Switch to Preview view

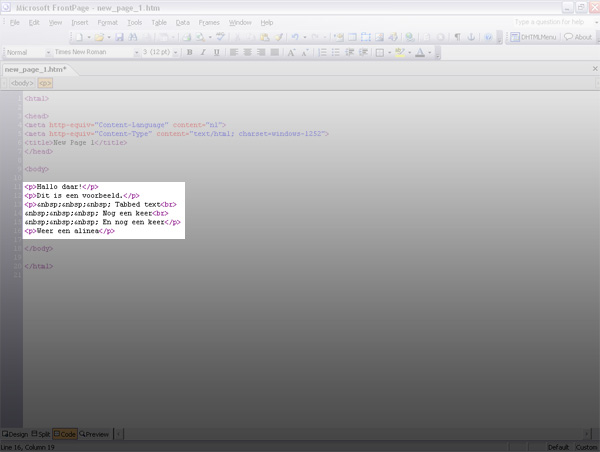(x=94, y=434)
